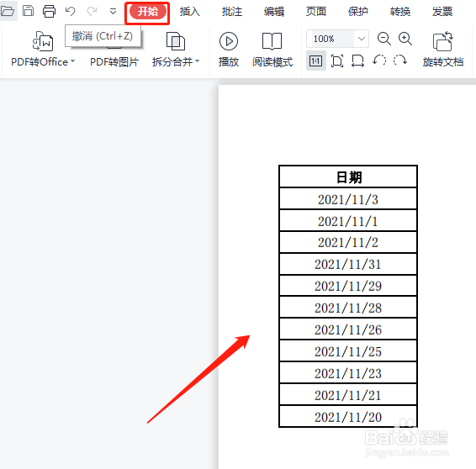Open file using the folder icon
476x469 pixels.
(x=8, y=11)
